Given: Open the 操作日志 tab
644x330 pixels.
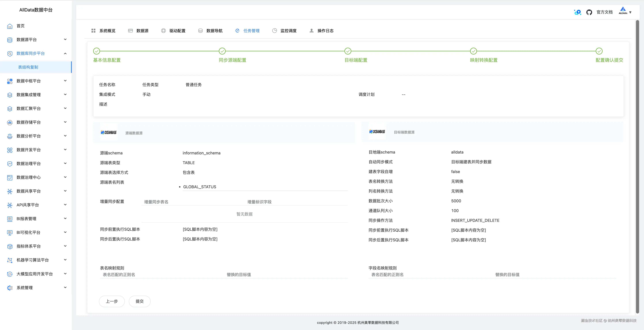Looking at the screenshot, I should tap(325, 31).
